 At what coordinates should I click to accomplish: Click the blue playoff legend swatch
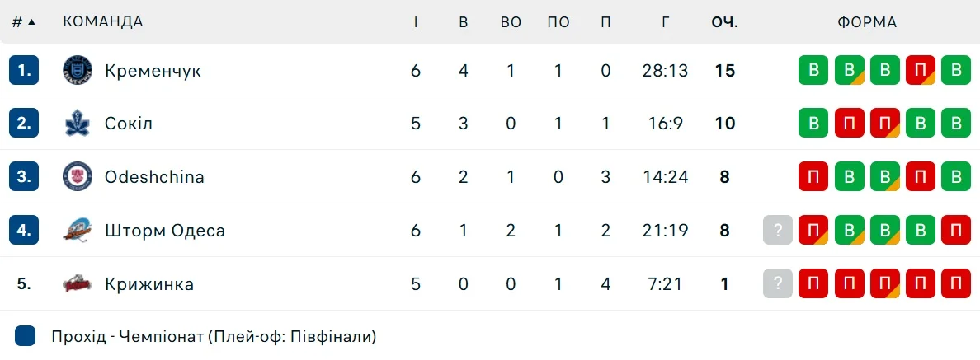26,336
